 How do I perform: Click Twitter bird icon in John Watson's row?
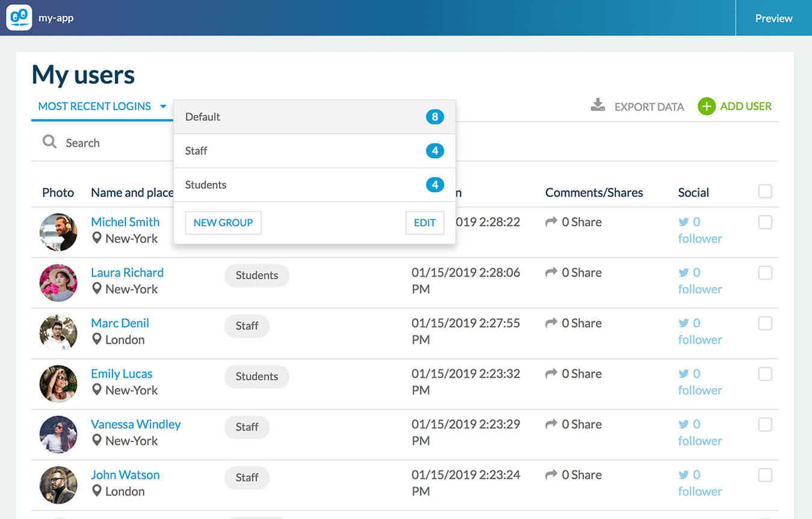(x=683, y=474)
